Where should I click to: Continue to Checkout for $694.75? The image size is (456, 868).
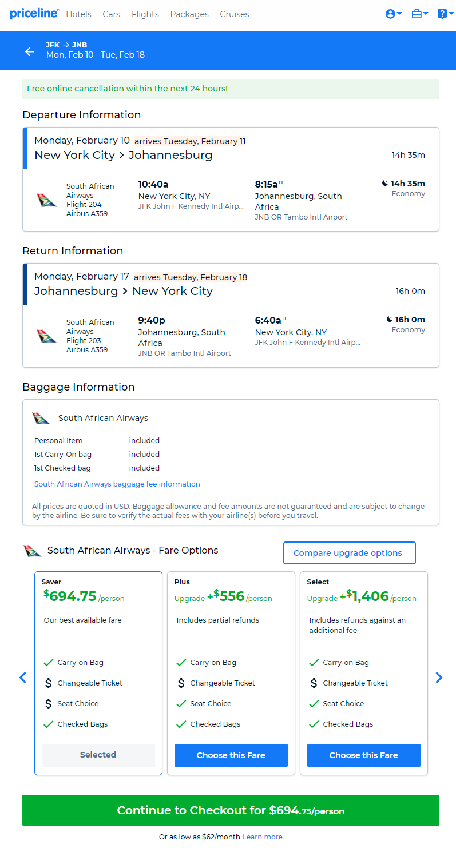[231, 810]
